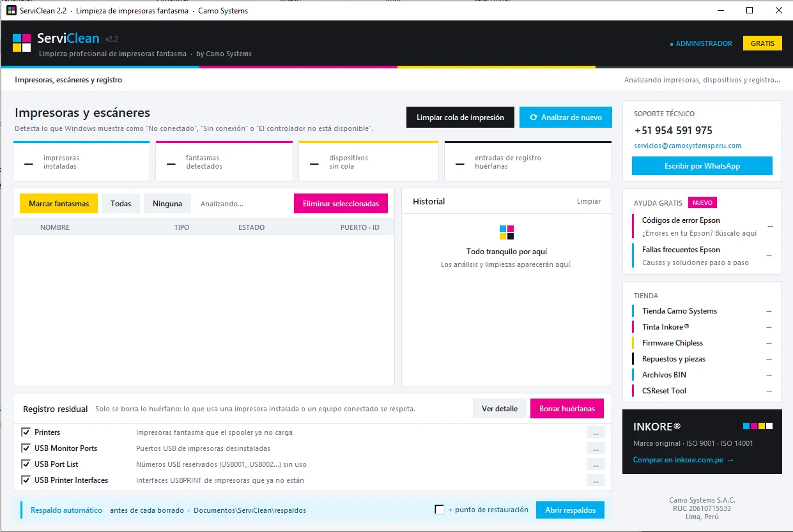Click the NUEVO badge beside Ayuda gratis
The image size is (793, 532).
click(x=702, y=203)
